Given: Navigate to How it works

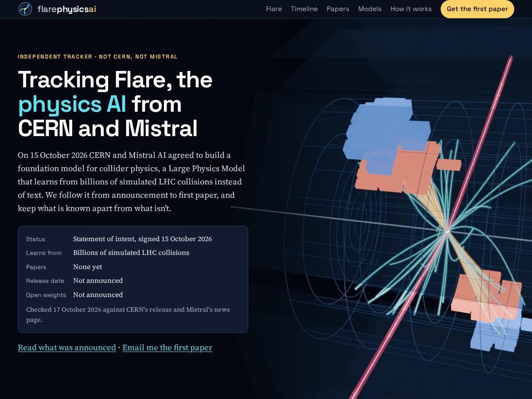Looking at the screenshot, I should [x=411, y=9].
